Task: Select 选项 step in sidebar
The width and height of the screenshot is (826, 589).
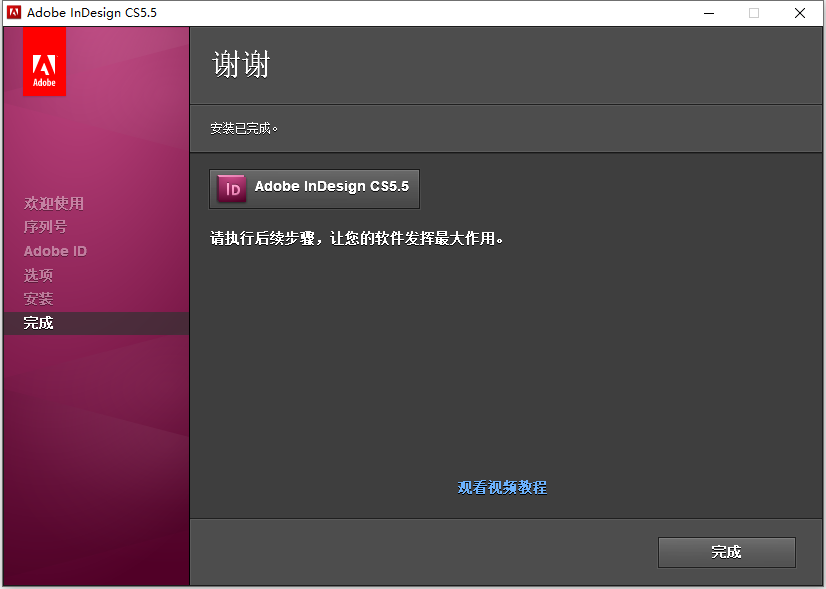Action: [x=38, y=275]
